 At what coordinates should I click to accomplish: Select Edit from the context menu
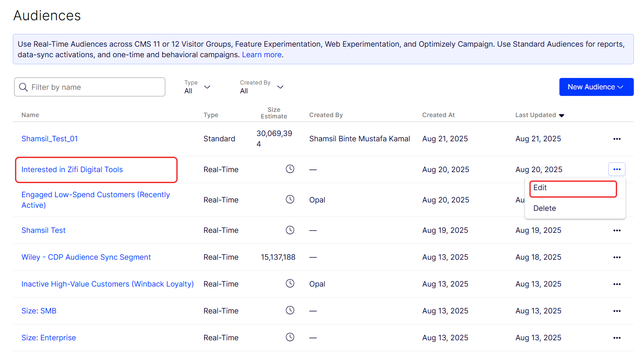pyautogui.click(x=540, y=188)
